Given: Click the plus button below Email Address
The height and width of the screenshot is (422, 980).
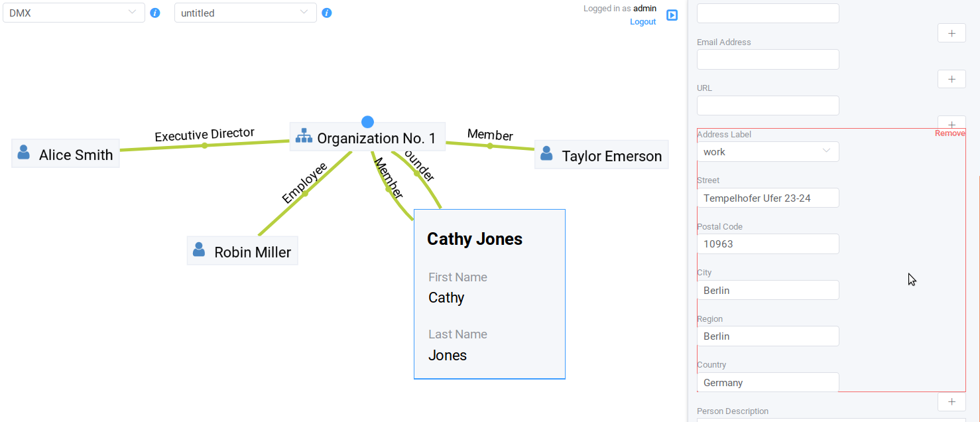Looking at the screenshot, I should [951, 79].
